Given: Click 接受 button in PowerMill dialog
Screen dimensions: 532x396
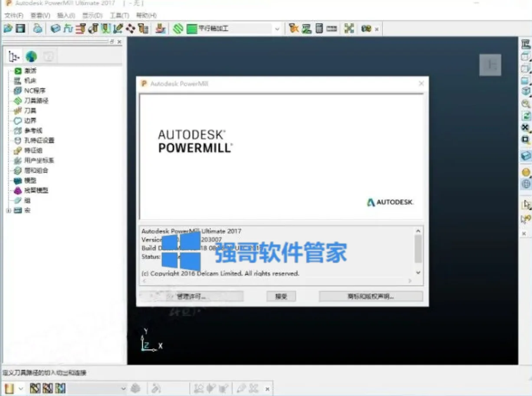Looking at the screenshot, I should point(281,297).
